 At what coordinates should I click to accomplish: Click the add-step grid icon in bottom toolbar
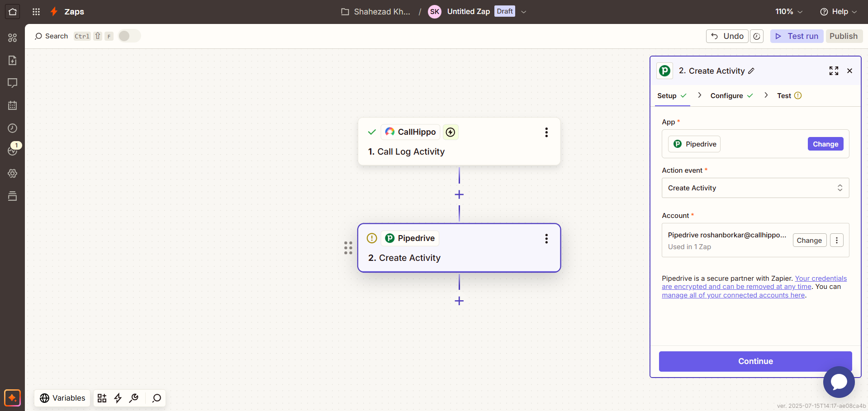[102, 398]
